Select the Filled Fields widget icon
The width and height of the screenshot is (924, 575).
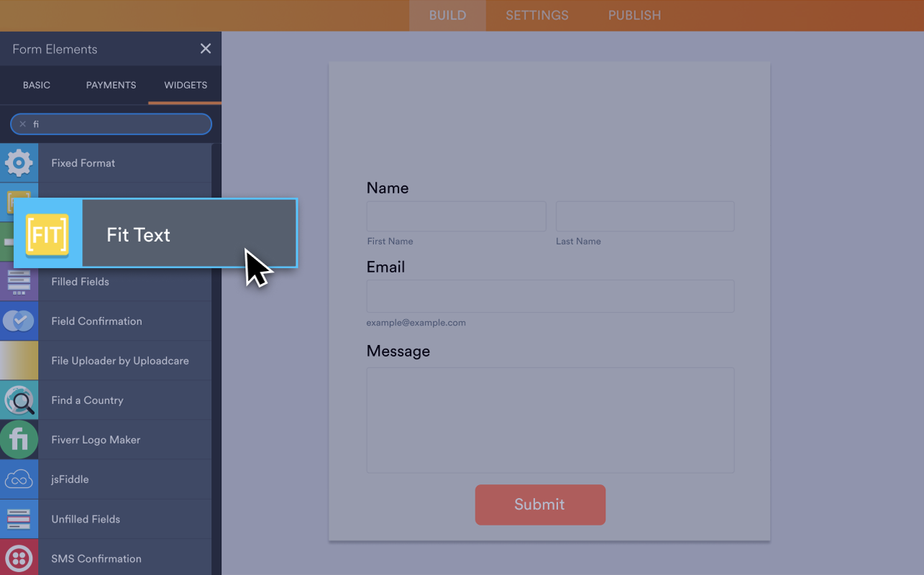pos(19,281)
